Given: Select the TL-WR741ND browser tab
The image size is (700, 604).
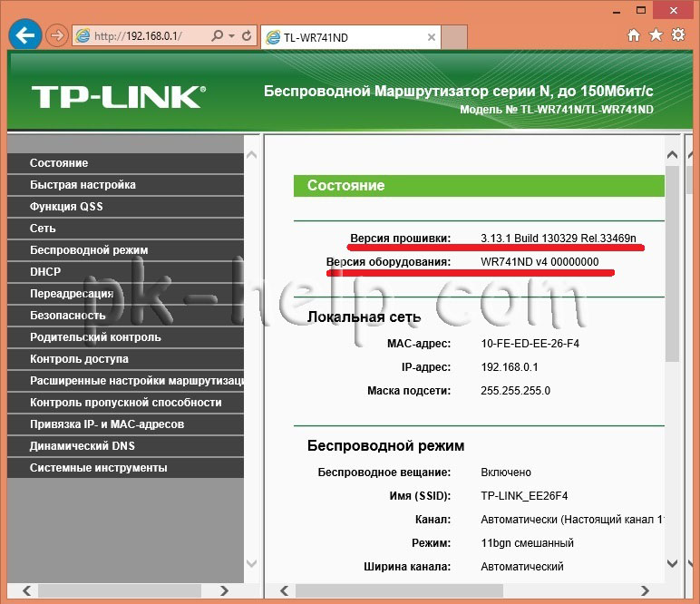Looking at the screenshot, I should [350, 37].
